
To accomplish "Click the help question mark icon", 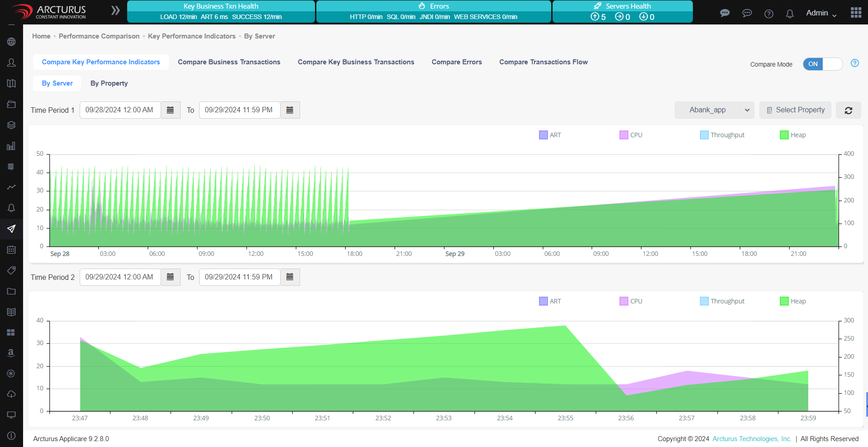I will (768, 14).
